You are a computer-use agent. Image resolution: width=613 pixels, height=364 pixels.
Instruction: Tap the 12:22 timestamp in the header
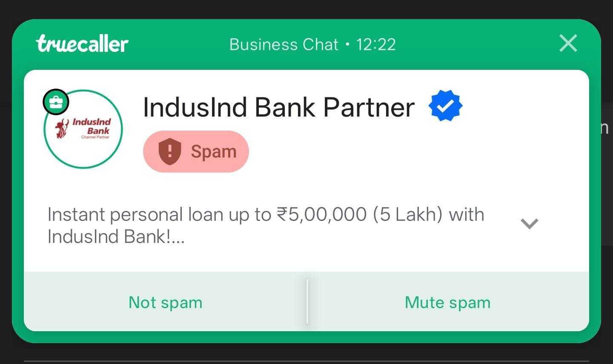tap(376, 45)
